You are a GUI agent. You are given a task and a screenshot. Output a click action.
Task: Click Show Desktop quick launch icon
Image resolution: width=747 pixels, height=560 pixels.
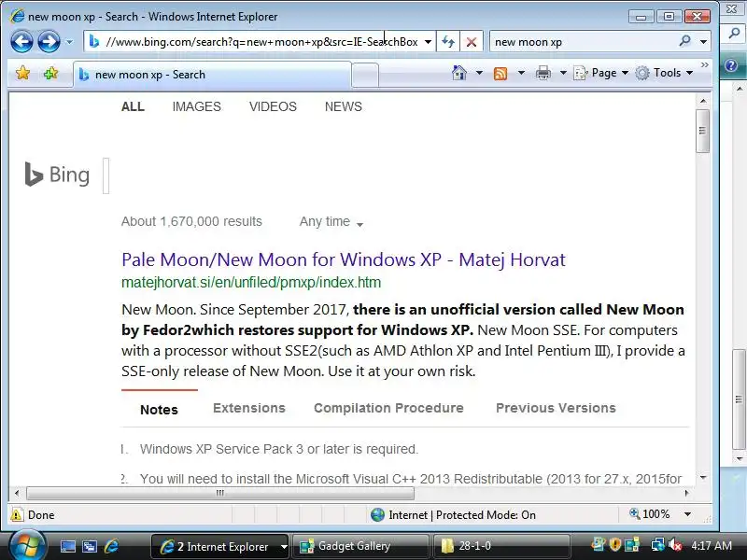tap(67, 546)
